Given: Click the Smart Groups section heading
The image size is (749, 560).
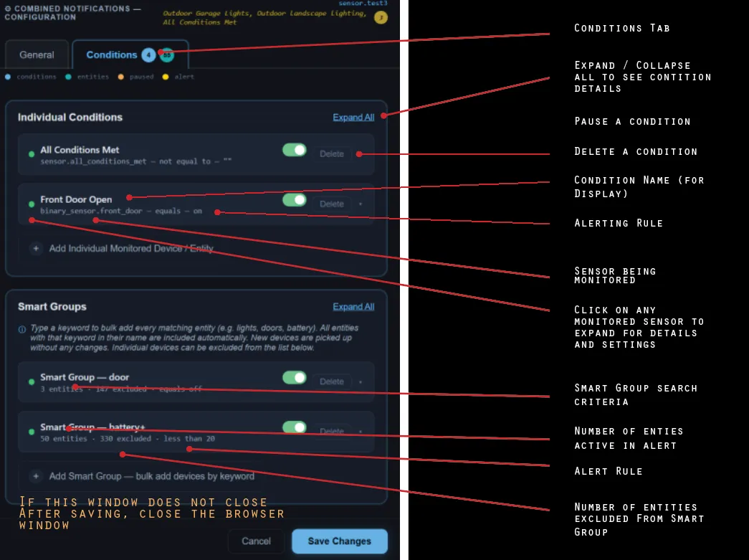Looking at the screenshot, I should click(52, 307).
